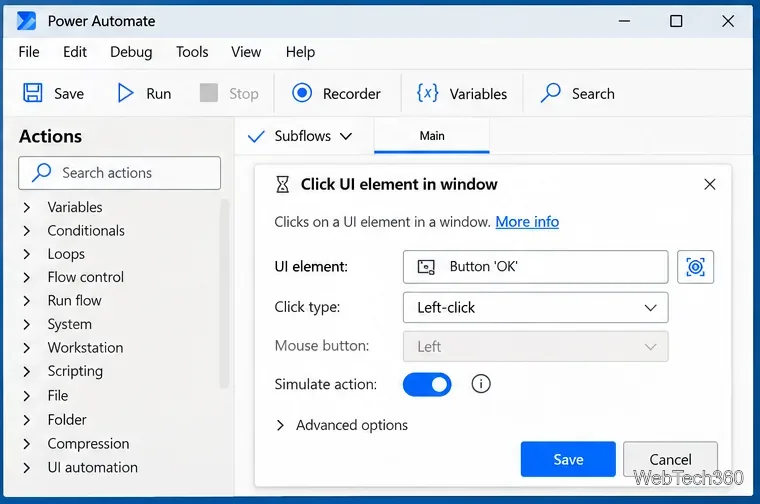This screenshot has height=504, width=760.
Task: Click the Cancel button
Action: (x=670, y=459)
